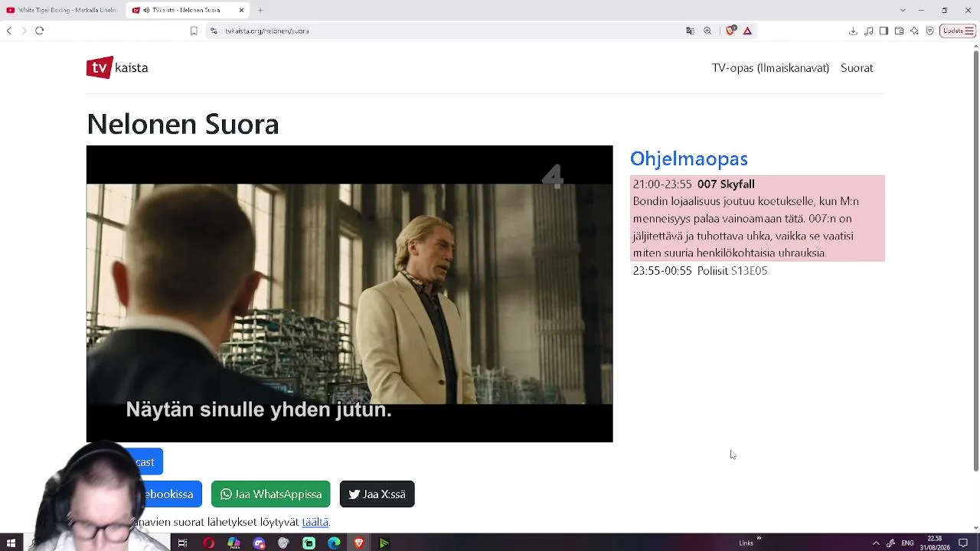
Task: Open the Windows Start menu
Action: point(11,543)
